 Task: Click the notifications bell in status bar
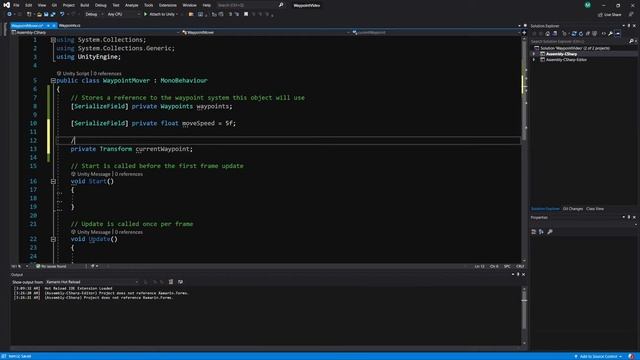tap(631, 356)
